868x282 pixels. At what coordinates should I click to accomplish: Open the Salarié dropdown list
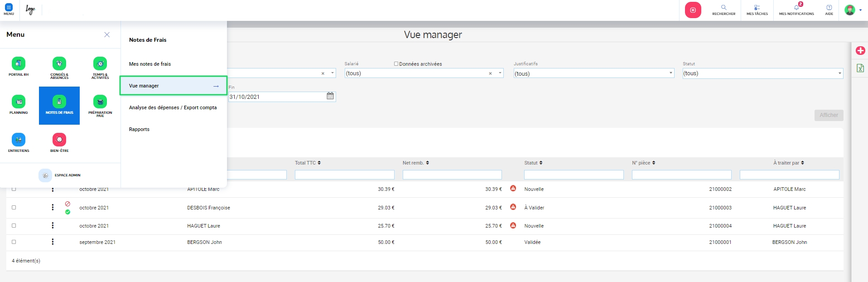coord(500,73)
